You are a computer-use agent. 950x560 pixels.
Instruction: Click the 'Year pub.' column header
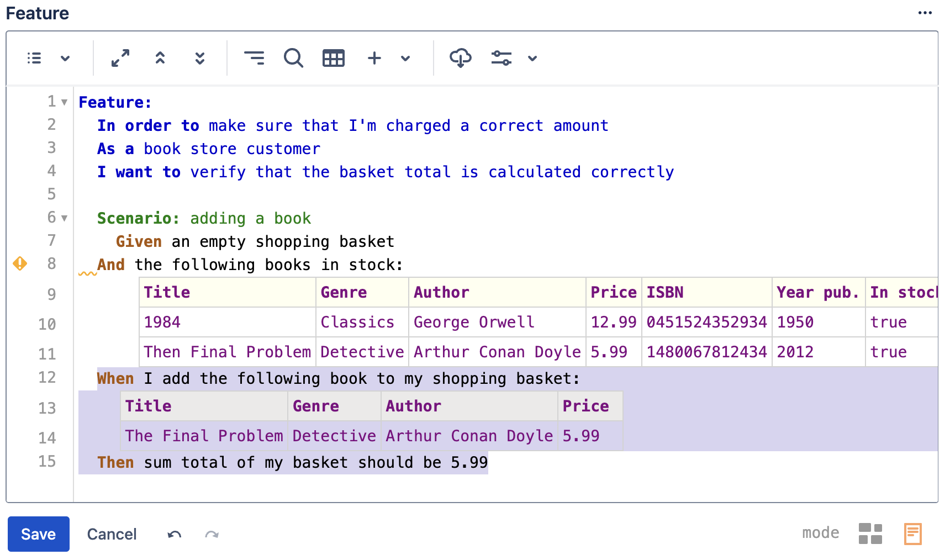(819, 292)
